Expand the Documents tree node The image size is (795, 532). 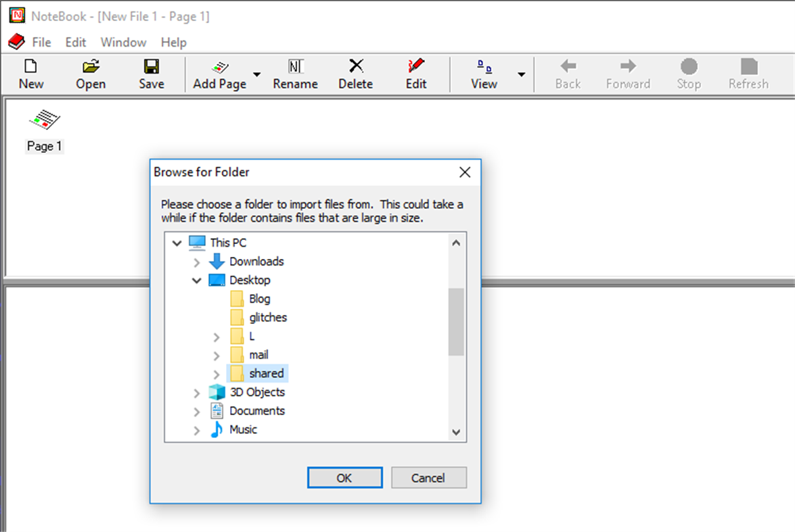coord(197,412)
